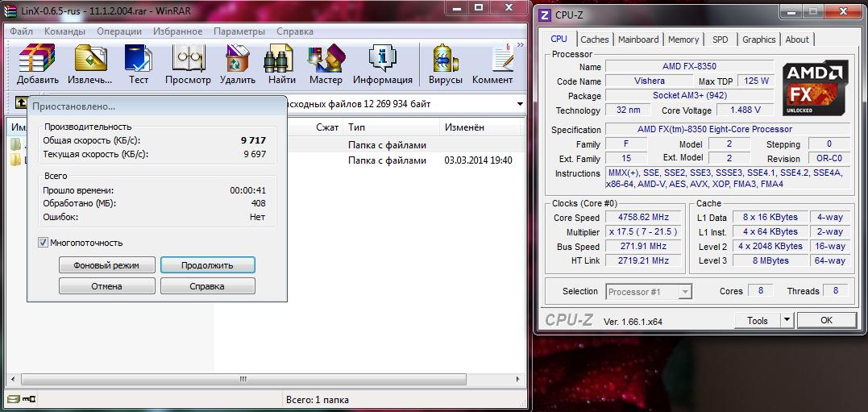Click the Tools button in CPU-Z

click(758, 320)
